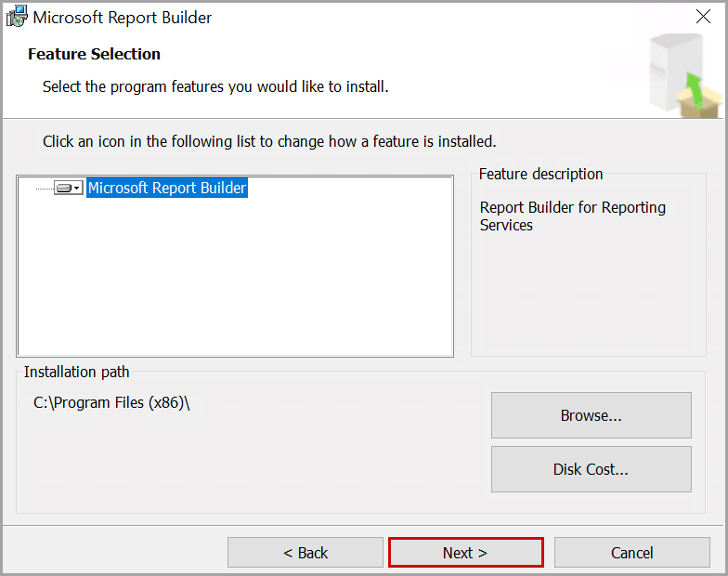This screenshot has width=728, height=576.
Task: Proceed by clicking Next >
Action: pyautogui.click(x=465, y=553)
